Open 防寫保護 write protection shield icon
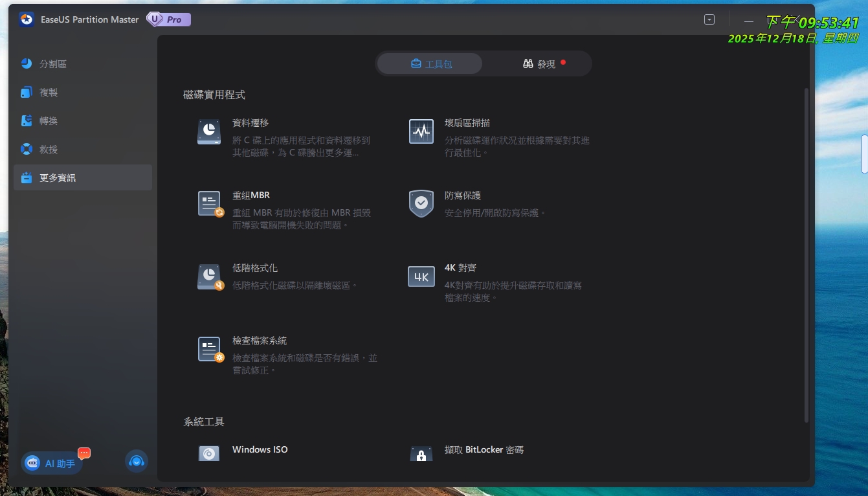The width and height of the screenshot is (868, 496). pyautogui.click(x=421, y=203)
